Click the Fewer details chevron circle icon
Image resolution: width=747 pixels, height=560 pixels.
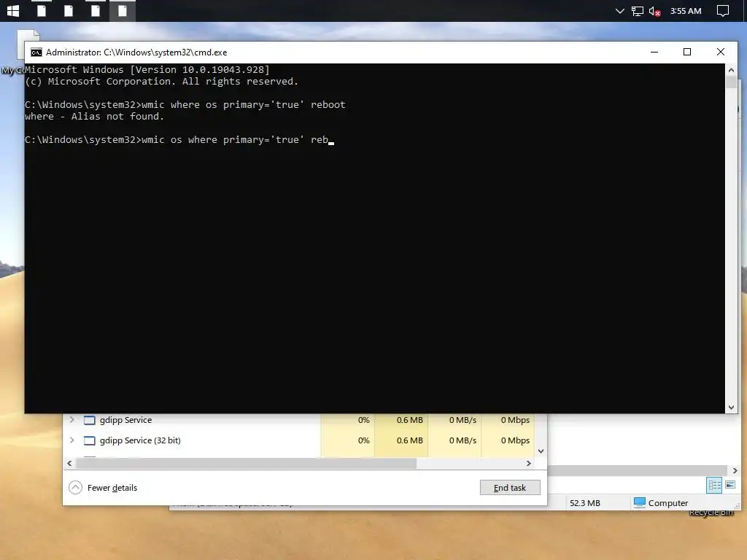tap(75, 488)
